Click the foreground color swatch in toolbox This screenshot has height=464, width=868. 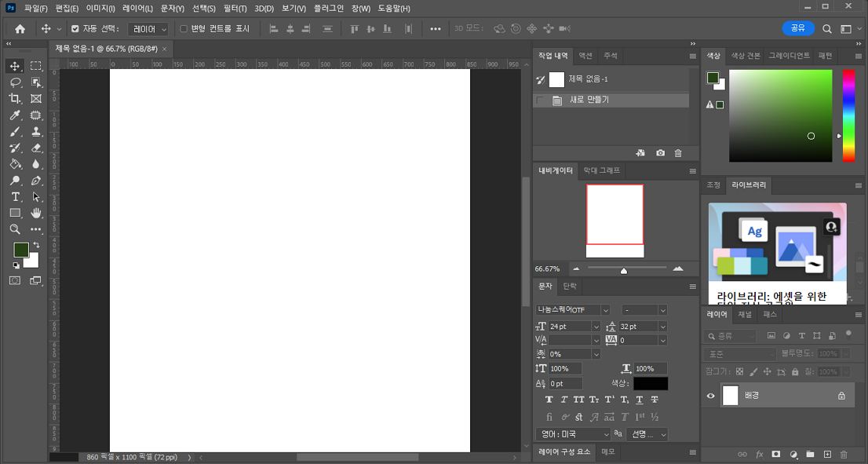[x=21, y=250]
